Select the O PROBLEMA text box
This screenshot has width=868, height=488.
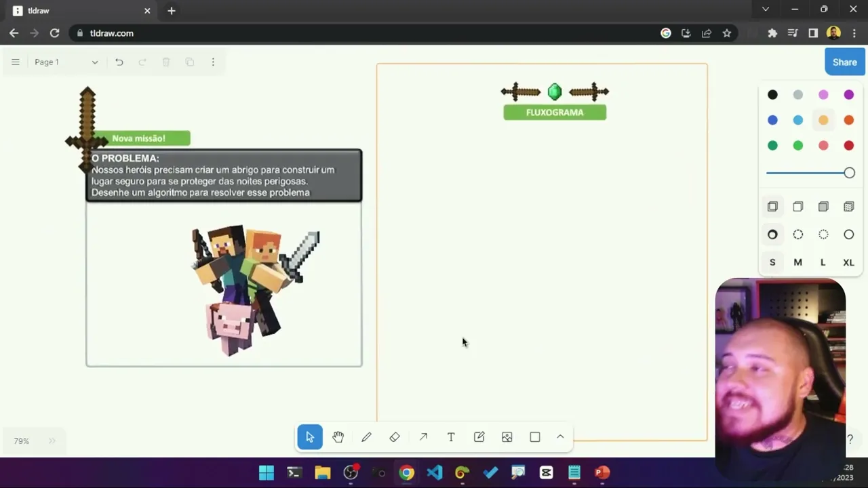pos(224,176)
